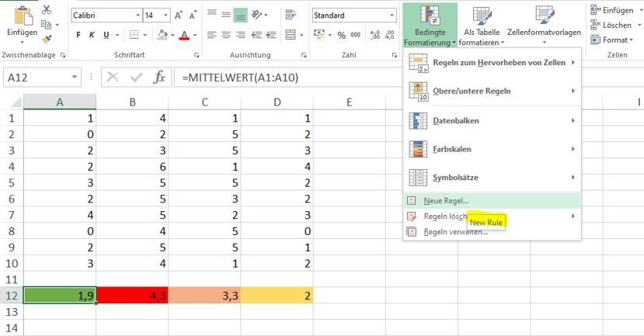Open Regeln zum Hervorheben von Zellen submenu

coord(492,63)
